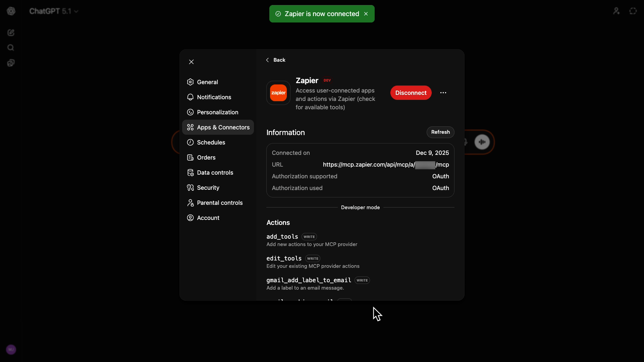Open General settings tab

click(207, 82)
